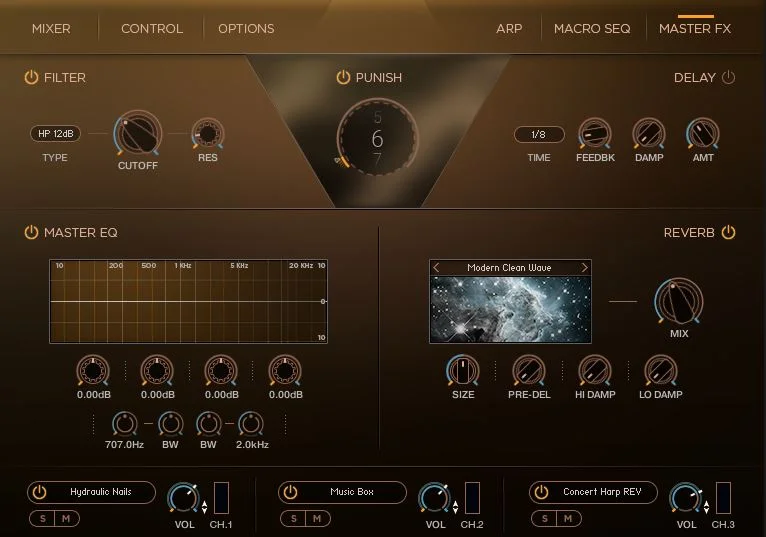Click the reverb Hi Damp knob
766x537 pixels.
pos(595,370)
